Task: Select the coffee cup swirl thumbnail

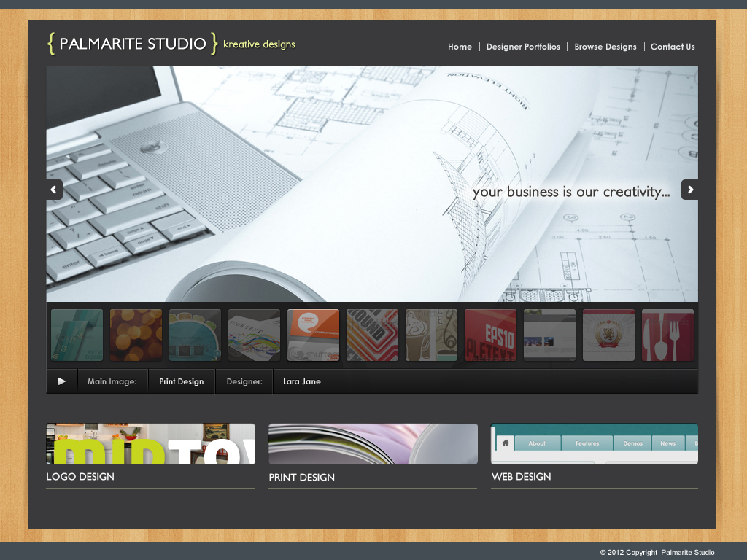Action: [x=431, y=335]
